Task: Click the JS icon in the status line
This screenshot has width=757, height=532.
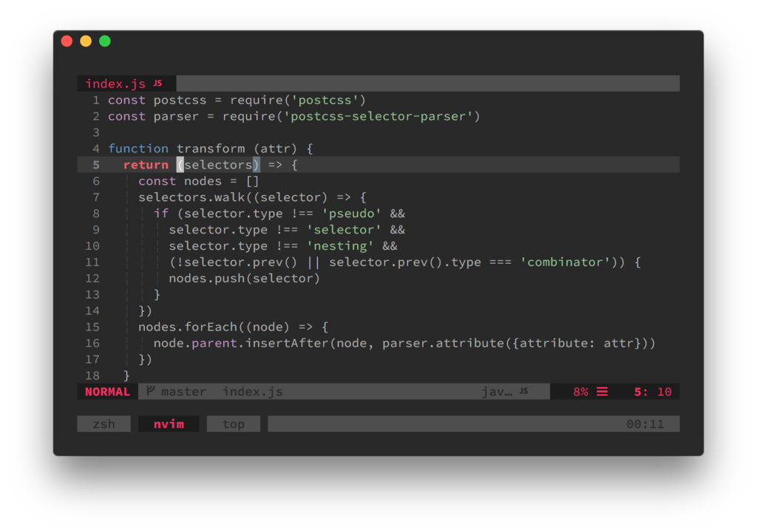Action: click(524, 391)
